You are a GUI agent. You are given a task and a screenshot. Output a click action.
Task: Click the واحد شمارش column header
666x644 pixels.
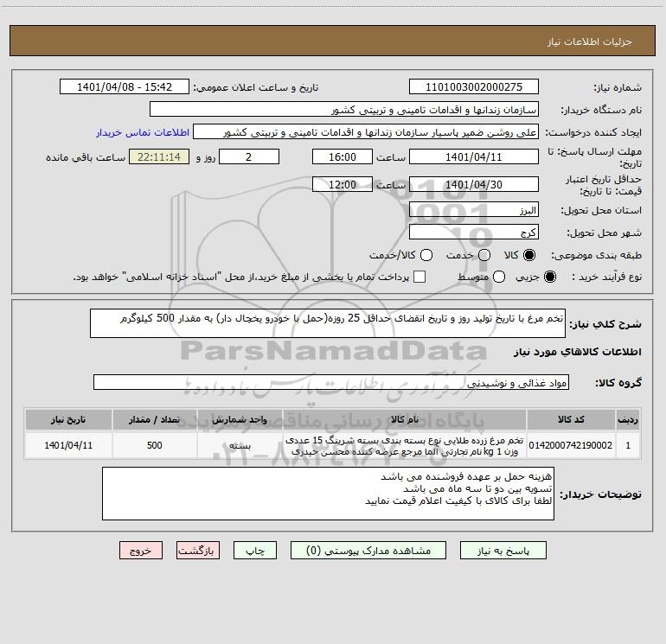click(240, 419)
